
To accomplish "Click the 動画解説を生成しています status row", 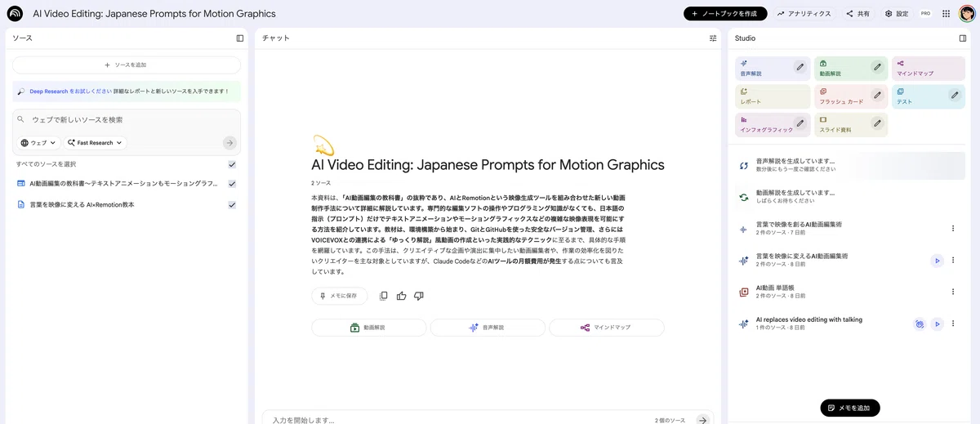I will click(850, 197).
